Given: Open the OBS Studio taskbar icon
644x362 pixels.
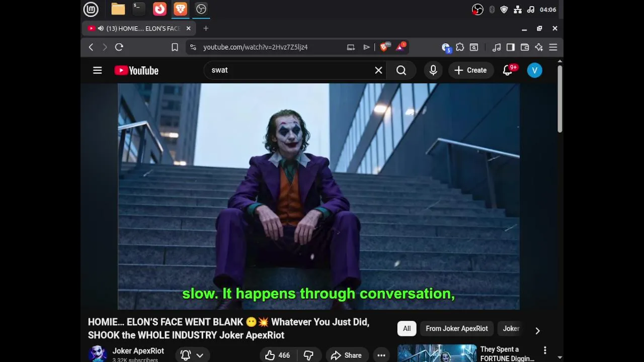Looking at the screenshot, I should pyautogui.click(x=201, y=9).
